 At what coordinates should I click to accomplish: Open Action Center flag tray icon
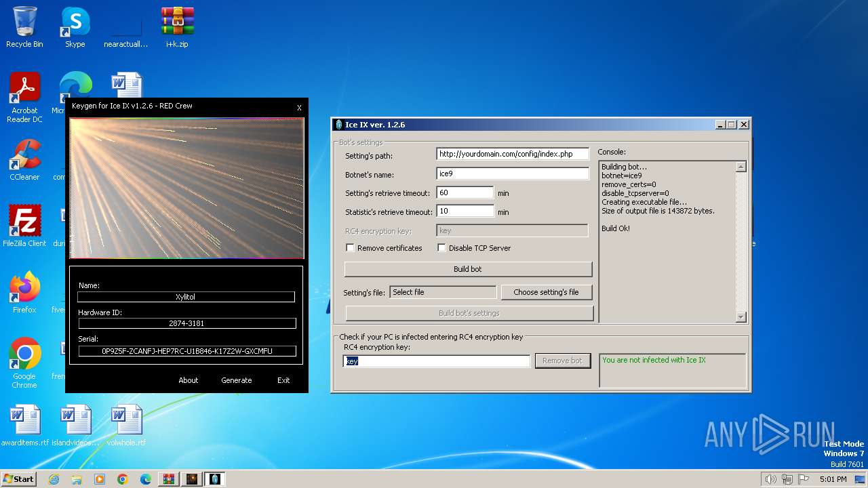click(x=804, y=479)
